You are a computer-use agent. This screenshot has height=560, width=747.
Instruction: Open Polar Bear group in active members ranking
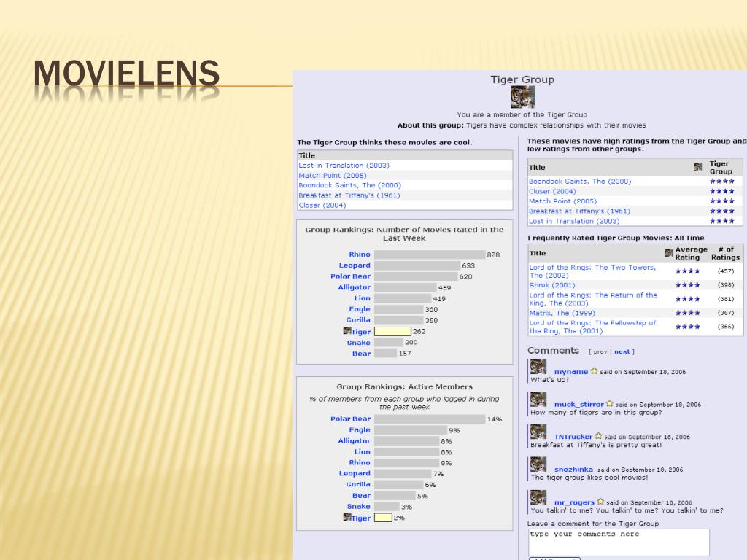[x=350, y=419]
